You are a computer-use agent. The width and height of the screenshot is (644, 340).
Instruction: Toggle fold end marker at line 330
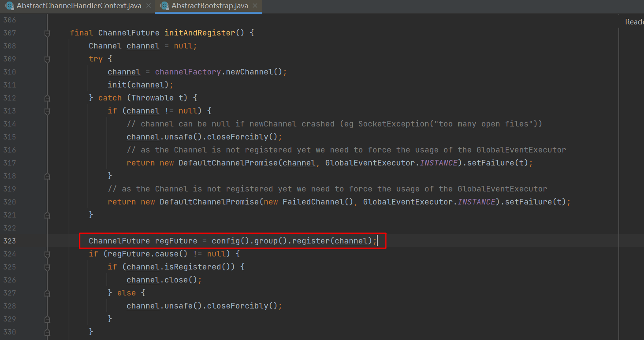click(x=47, y=332)
